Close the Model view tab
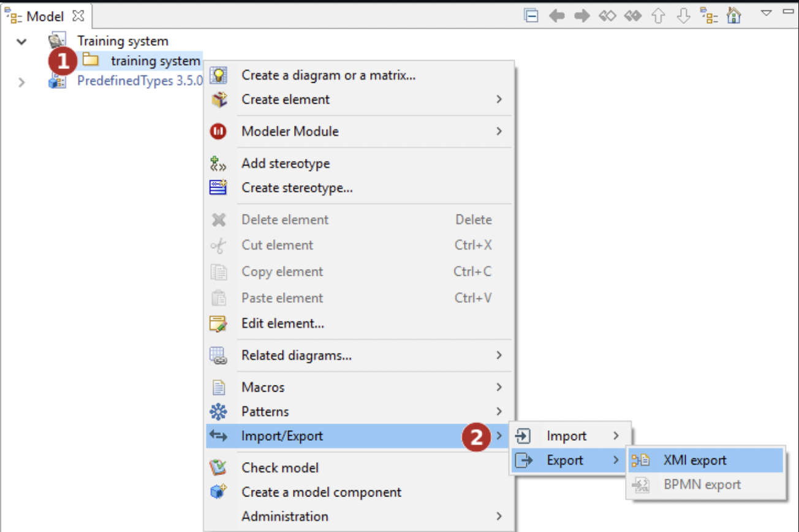The width and height of the screenshot is (799, 532). pyautogui.click(x=78, y=15)
